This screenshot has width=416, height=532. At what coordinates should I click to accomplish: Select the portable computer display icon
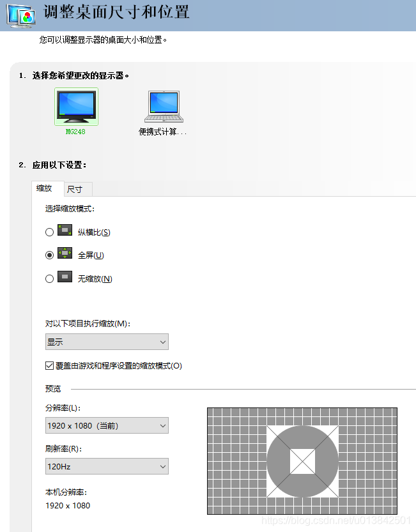[x=164, y=107]
